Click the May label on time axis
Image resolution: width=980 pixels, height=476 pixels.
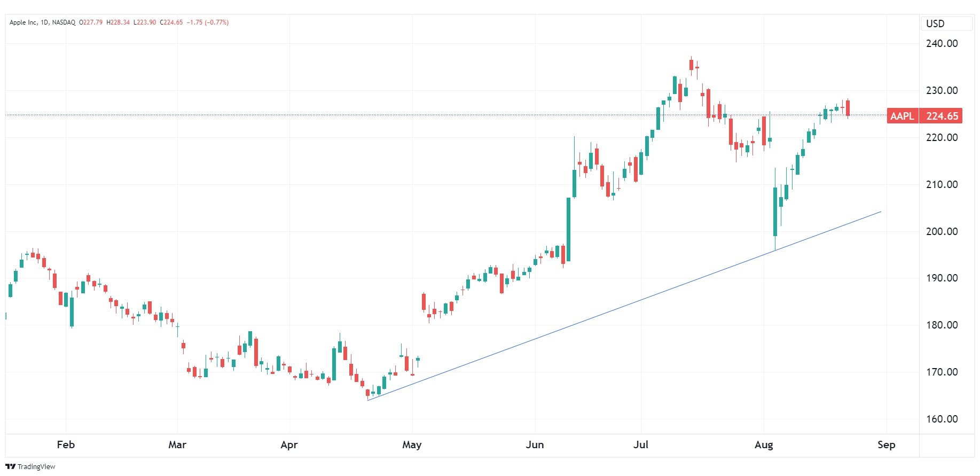[412, 444]
